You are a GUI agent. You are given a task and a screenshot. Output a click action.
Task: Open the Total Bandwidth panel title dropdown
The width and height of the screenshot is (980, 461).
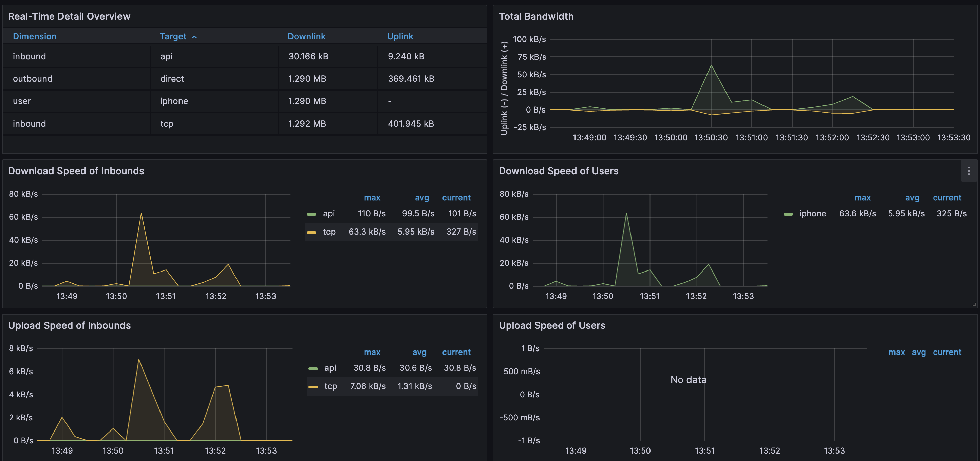coord(536,16)
